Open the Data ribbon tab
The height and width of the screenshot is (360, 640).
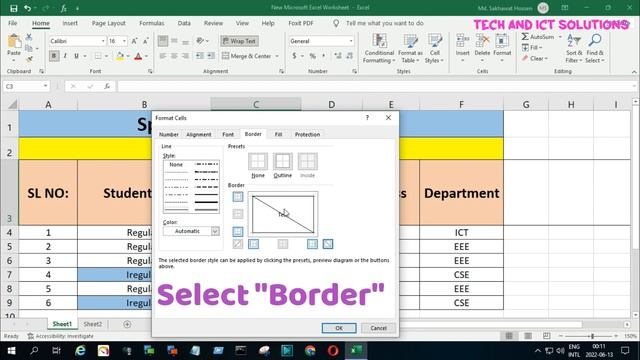point(184,23)
